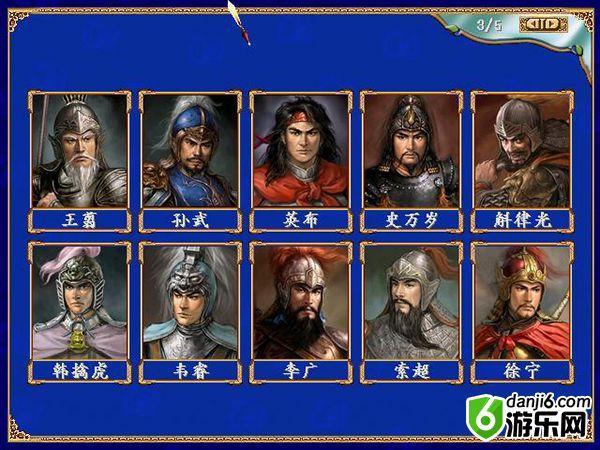600x450 pixels.
Task: Click the 李广 name label
Action: 301,372
